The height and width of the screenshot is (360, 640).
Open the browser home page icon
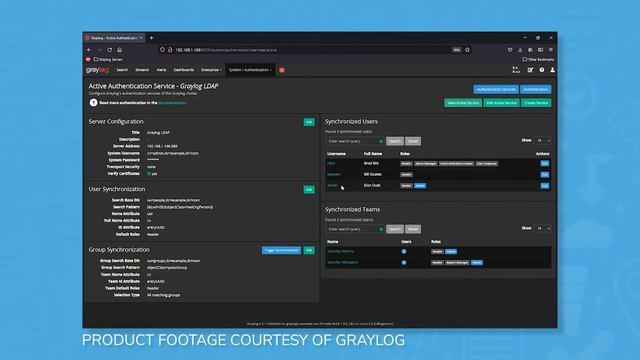click(x=120, y=50)
